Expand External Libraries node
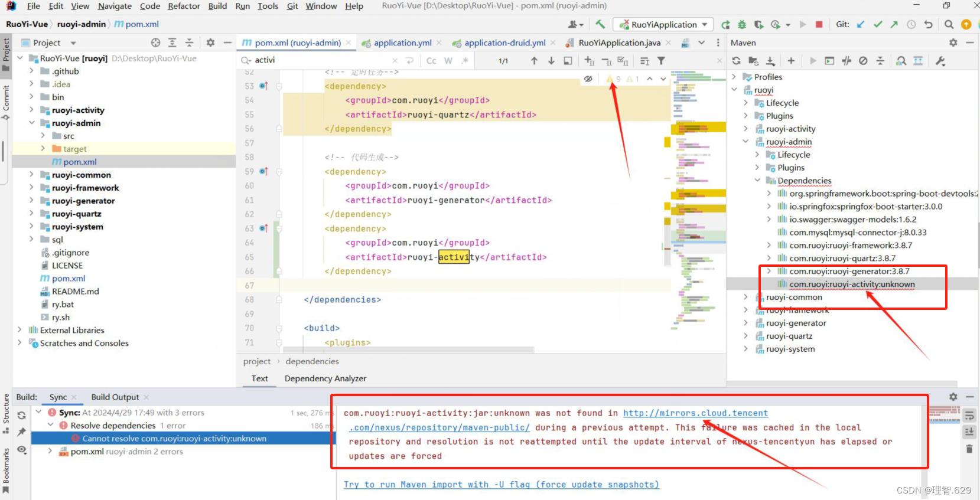This screenshot has width=980, height=500. (19, 330)
